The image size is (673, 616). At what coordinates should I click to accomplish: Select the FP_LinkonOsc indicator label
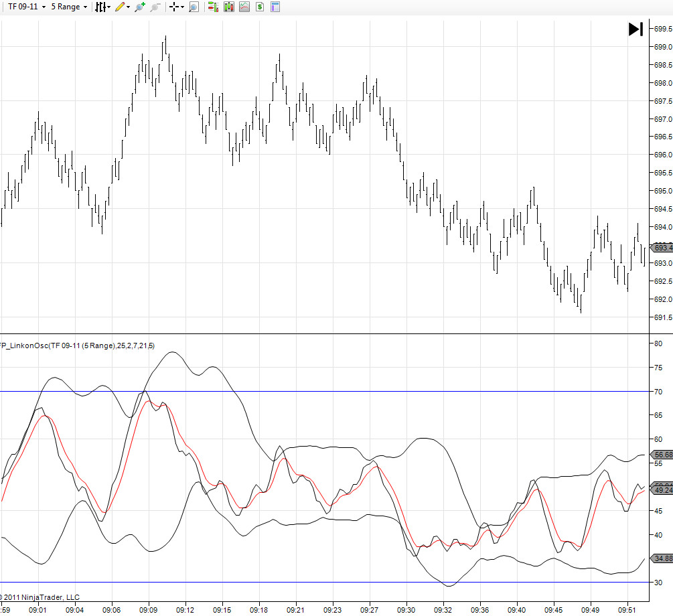click(x=76, y=345)
